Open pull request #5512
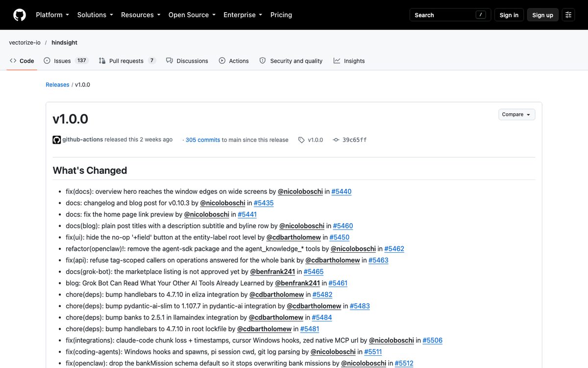This screenshot has height=368, width=588. tap(404, 363)
